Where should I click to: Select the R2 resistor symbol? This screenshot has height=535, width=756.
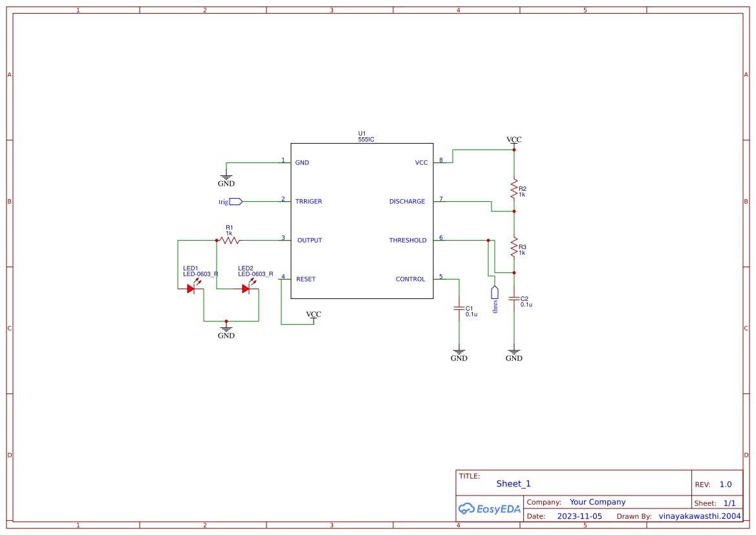tap(513, 188)
